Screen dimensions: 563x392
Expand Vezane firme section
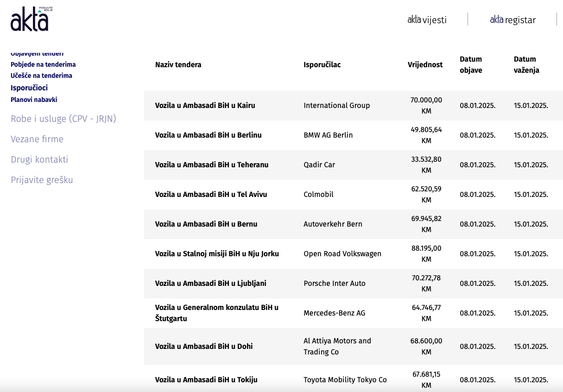click(37, 139)
